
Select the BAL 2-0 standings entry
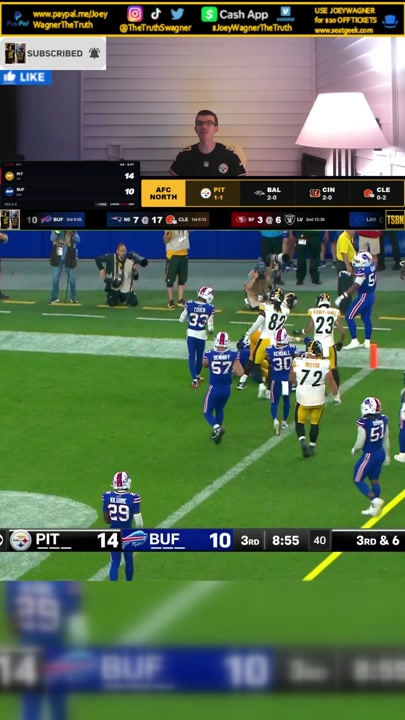(x=267, y=193)
